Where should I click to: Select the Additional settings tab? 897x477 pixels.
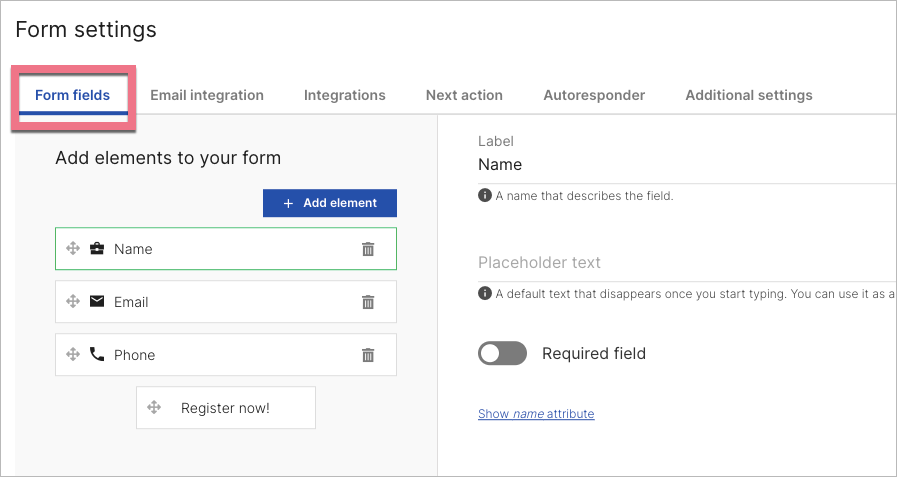click(x=748, y=95)
